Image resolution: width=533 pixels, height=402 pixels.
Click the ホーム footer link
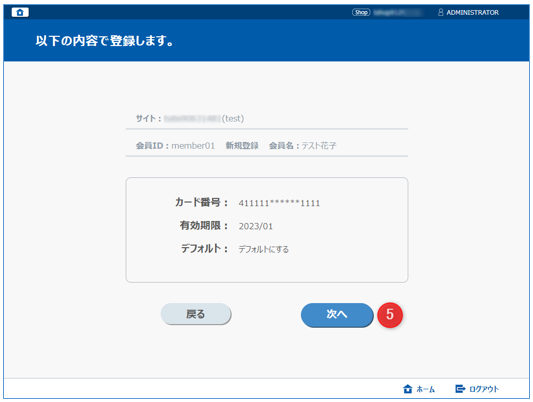tap(419, 389)
